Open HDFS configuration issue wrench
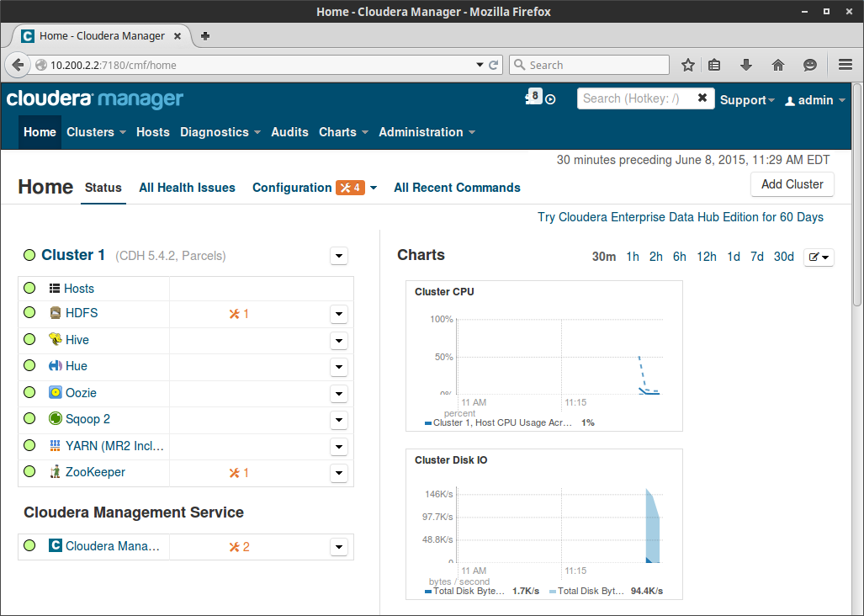This screenshot has height=616, width=864. [239, 314]
